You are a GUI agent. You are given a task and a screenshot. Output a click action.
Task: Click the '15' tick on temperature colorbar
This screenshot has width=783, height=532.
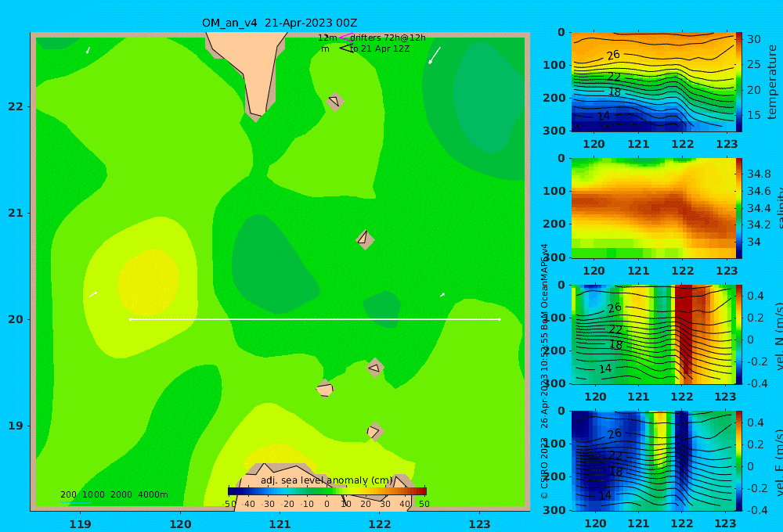click(753, 115)
